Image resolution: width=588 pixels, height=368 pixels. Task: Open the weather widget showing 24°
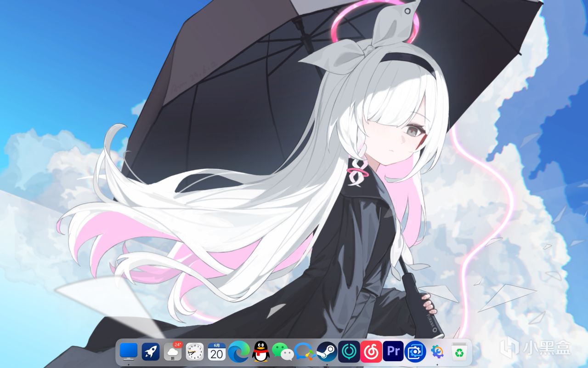point(173,351)
